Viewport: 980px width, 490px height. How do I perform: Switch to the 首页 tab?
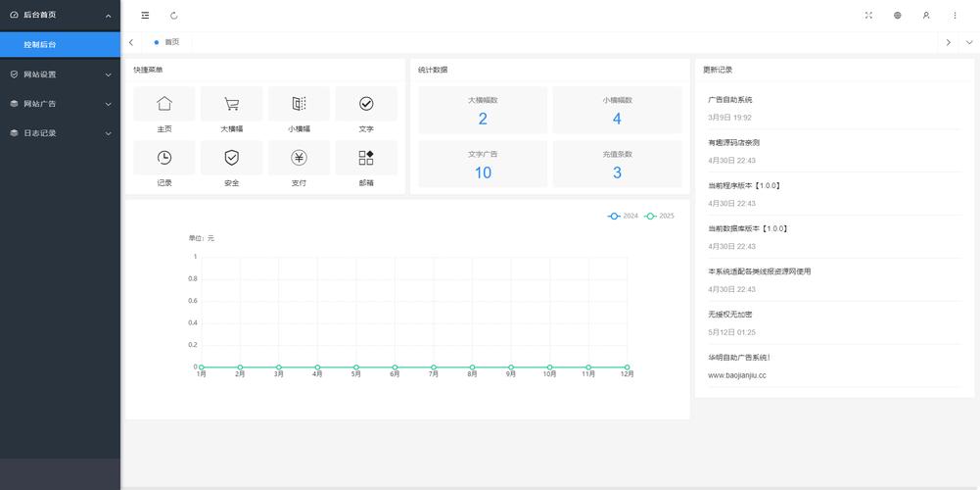(167, 42)
